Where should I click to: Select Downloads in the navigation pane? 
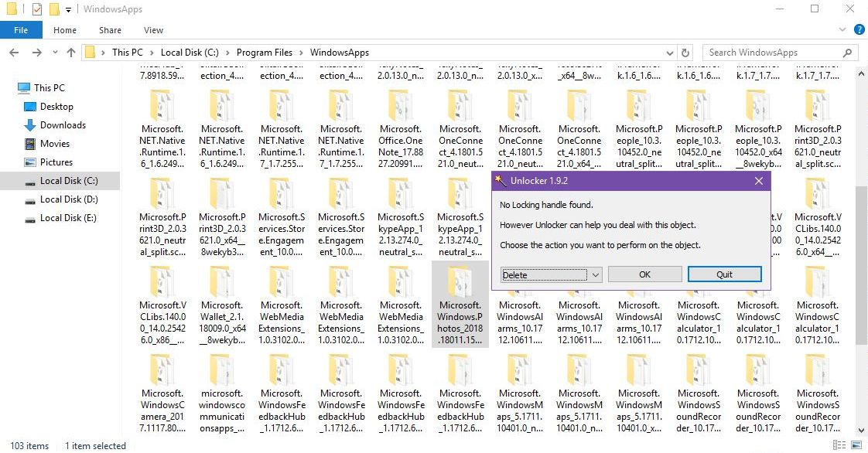tap(63, 125)
